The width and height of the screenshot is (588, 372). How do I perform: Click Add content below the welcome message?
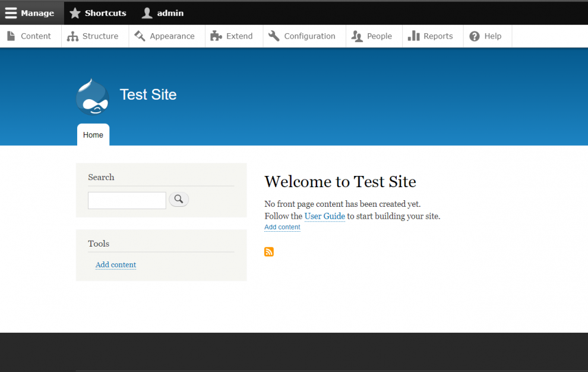coord(282,226)
